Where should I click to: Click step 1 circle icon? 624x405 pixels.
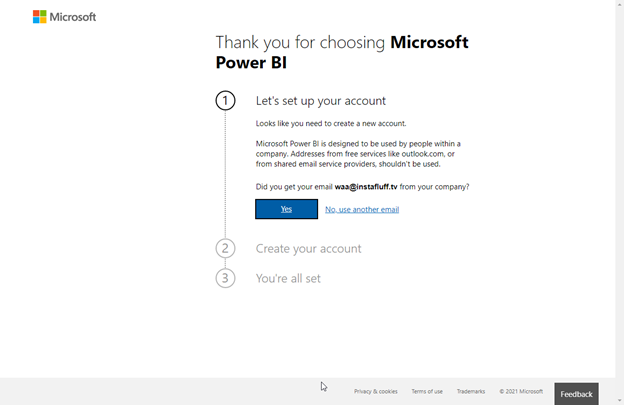click(x=225, y=101)
